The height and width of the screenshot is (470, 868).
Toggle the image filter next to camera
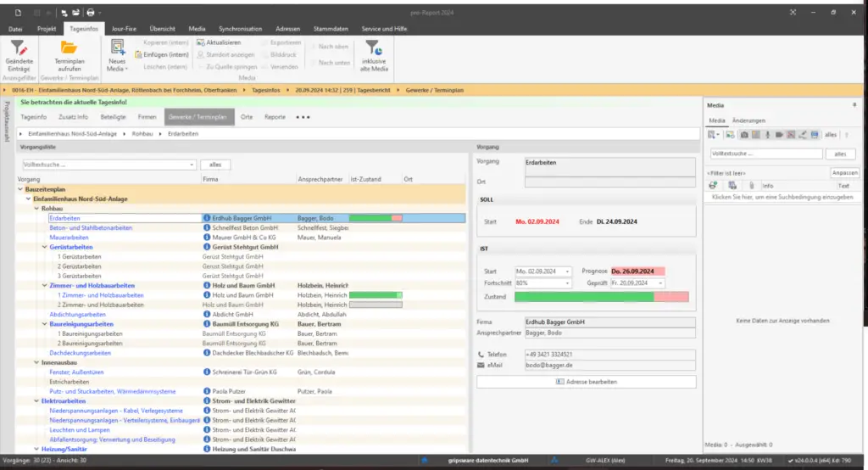pos(755,135)
